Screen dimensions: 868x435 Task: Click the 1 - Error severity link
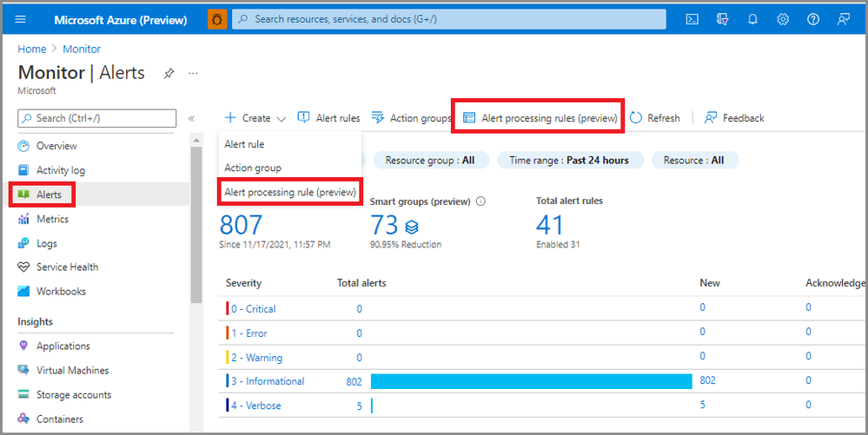[x=249, y=333]
